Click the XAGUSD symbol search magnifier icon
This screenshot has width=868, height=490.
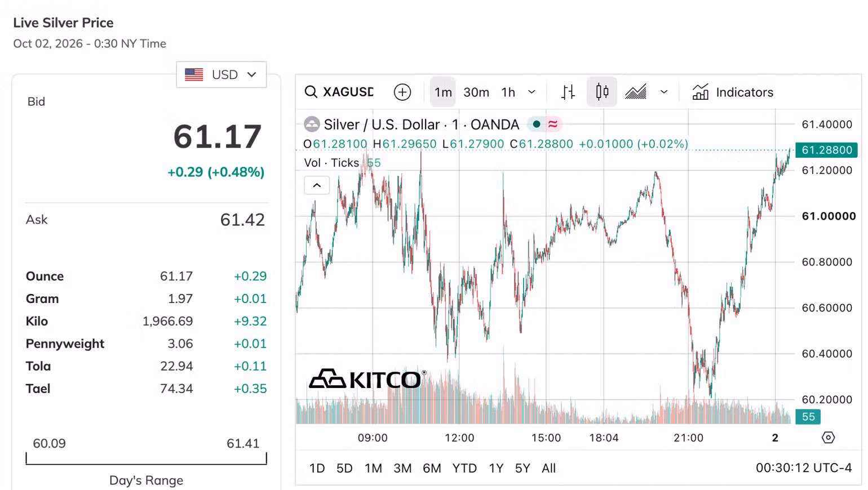(311, 92)
